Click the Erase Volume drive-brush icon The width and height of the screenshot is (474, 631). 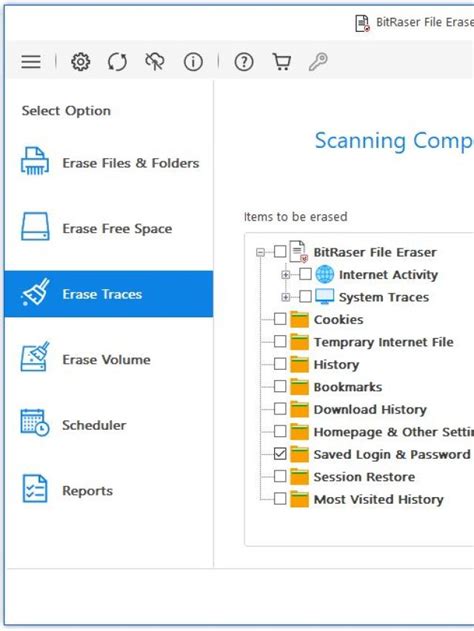[x=35, y=357]
